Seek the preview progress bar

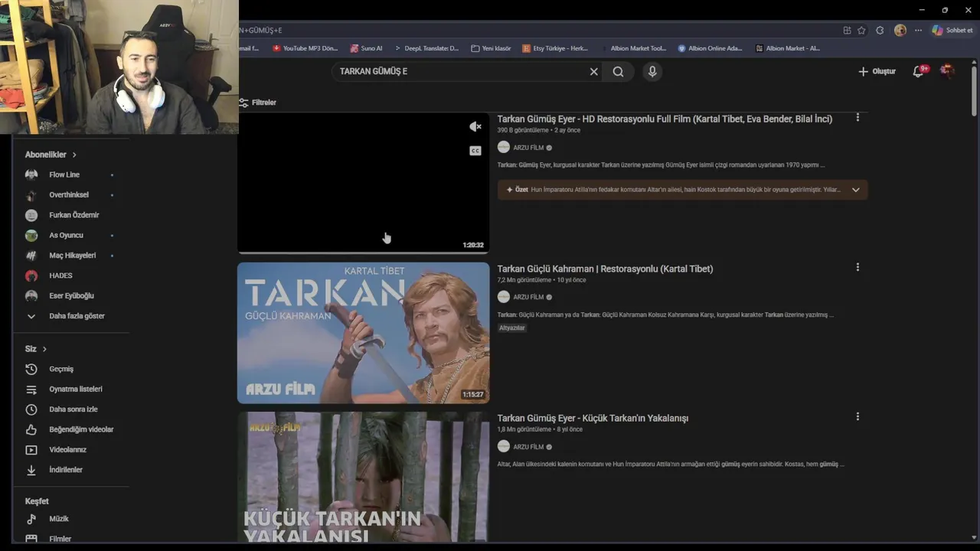point(363,252)
